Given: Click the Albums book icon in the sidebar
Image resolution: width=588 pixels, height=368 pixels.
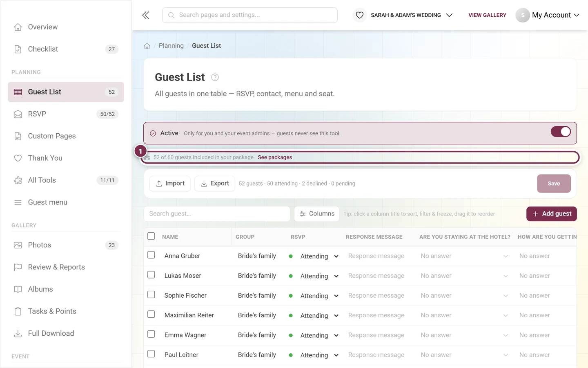Looking at the screenshot, I should (18, 289).
